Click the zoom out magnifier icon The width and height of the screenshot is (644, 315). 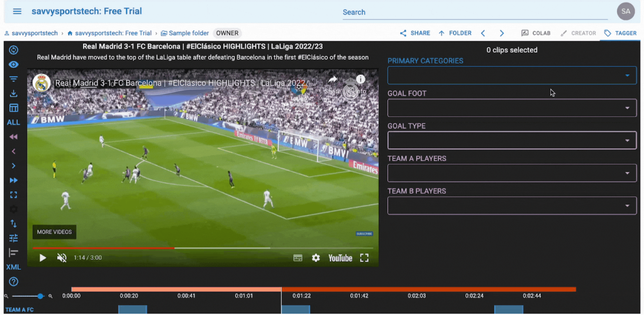pyautogui.click(x=6, y=296)
